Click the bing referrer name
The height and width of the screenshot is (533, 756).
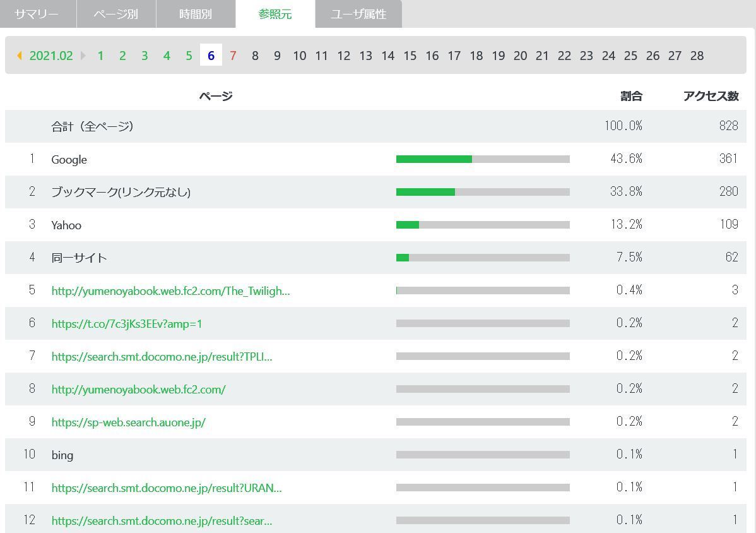pos(62,455)
